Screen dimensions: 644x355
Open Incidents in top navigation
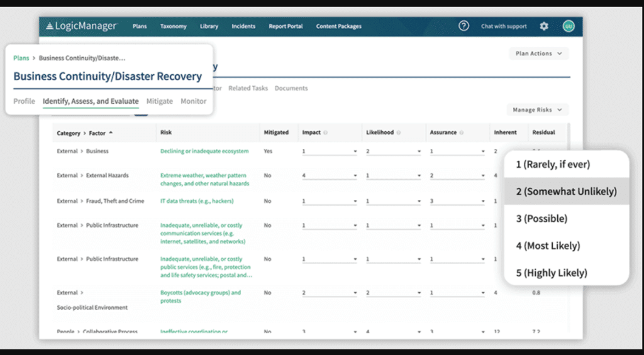(x=243, y=26)
